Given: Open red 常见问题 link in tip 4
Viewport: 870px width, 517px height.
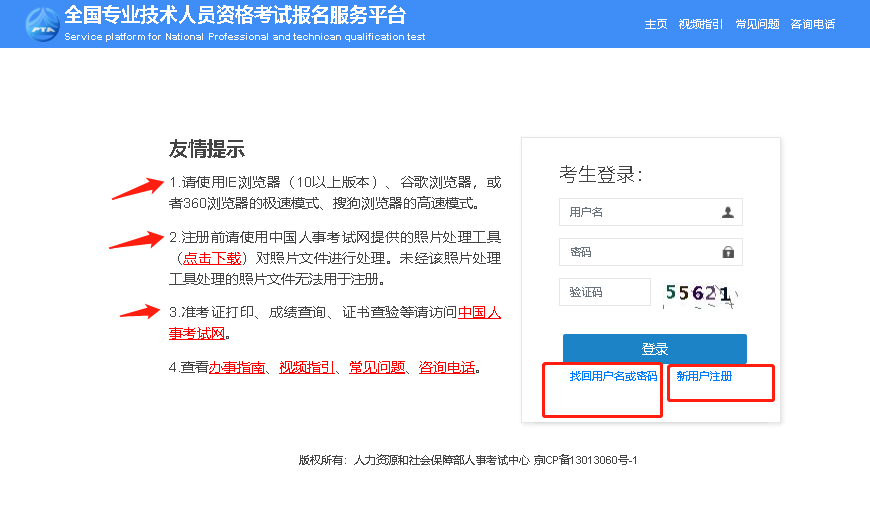Looking at the screenshot, I should tap(376, 368).
